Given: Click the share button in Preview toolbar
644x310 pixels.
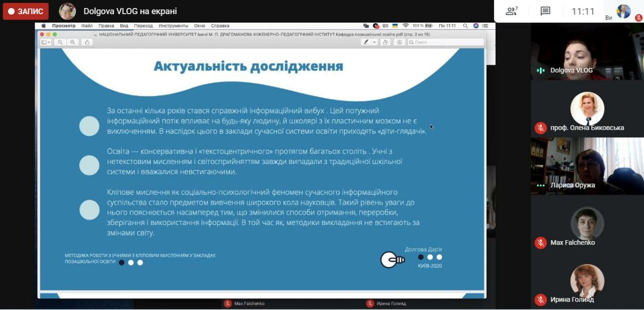Looking at the screenshot, I should pos(87,42).
